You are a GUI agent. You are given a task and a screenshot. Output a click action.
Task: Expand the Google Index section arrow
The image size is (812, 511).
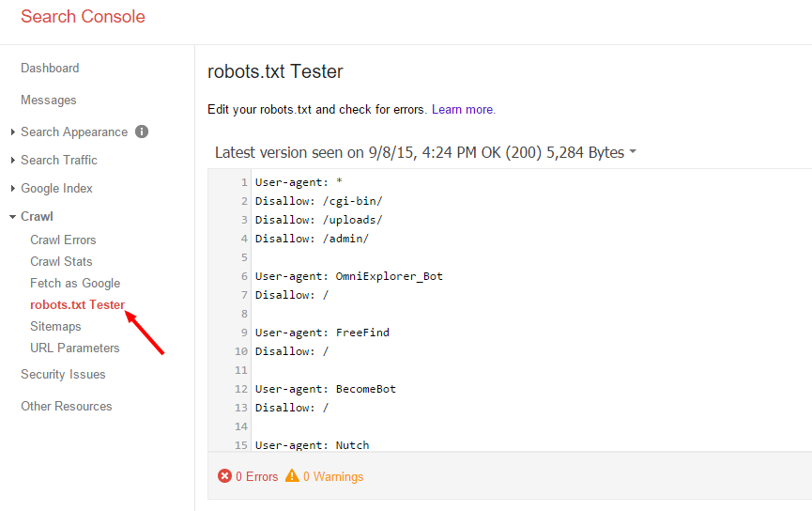(12, 188)
